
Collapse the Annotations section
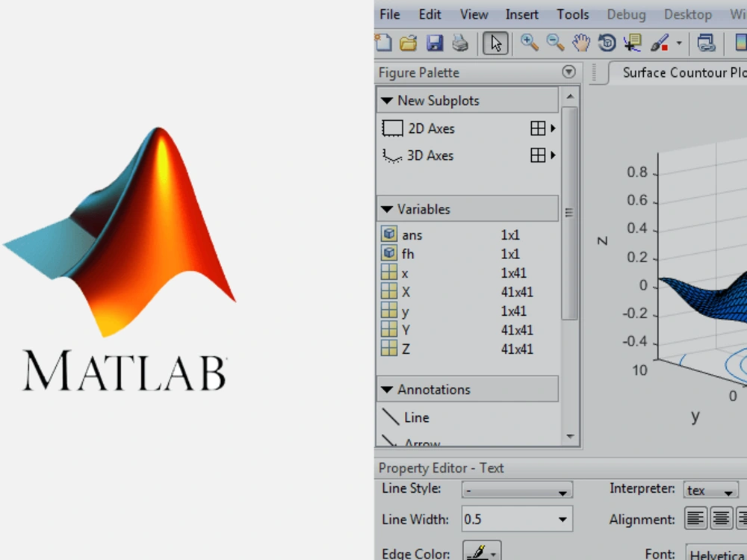coord(387,390)
